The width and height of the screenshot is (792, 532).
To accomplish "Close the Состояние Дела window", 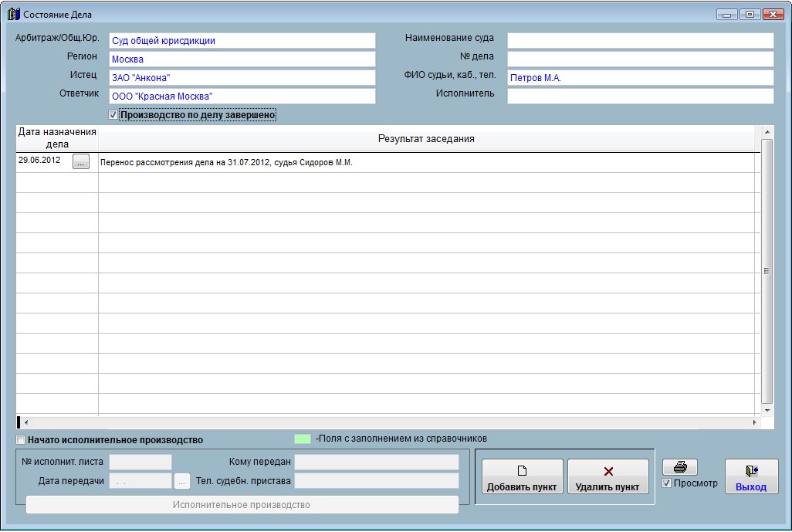I will pyautogui.click(x=772, y=14).
